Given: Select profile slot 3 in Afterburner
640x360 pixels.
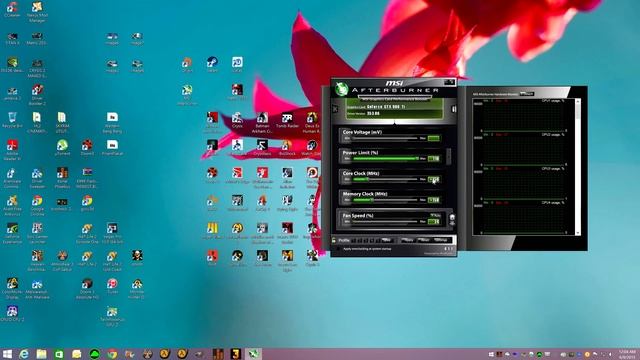Looking at the screenshot, I should [x=366, y=240].
